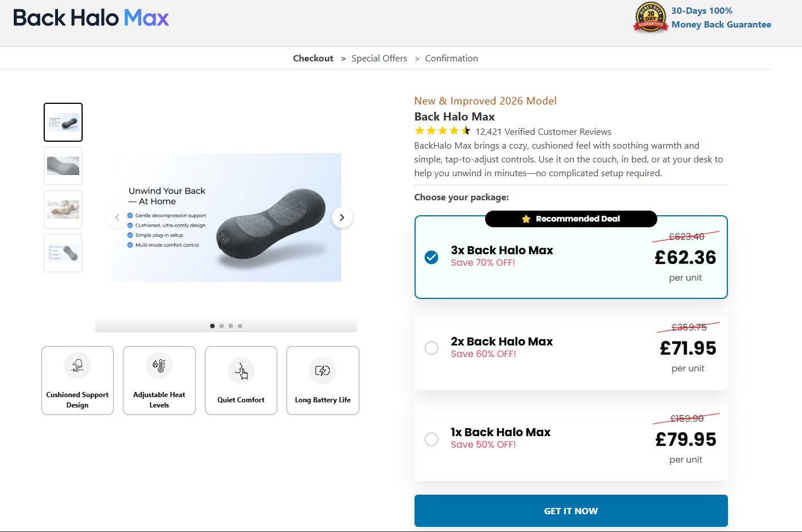Image resolution: width=802 pixels, height=532 pixels.
Task: Select the second product thumbnail
Action: coord(63,165)
